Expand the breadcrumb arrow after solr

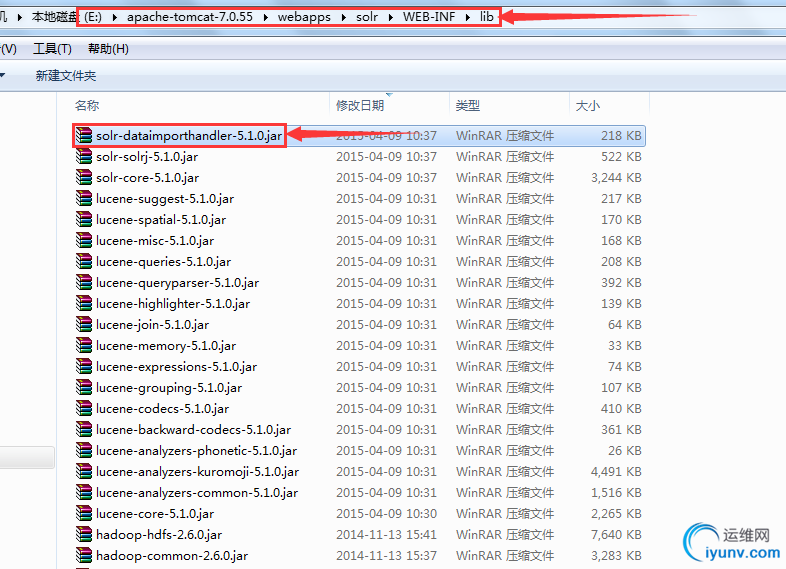point(390,18)
